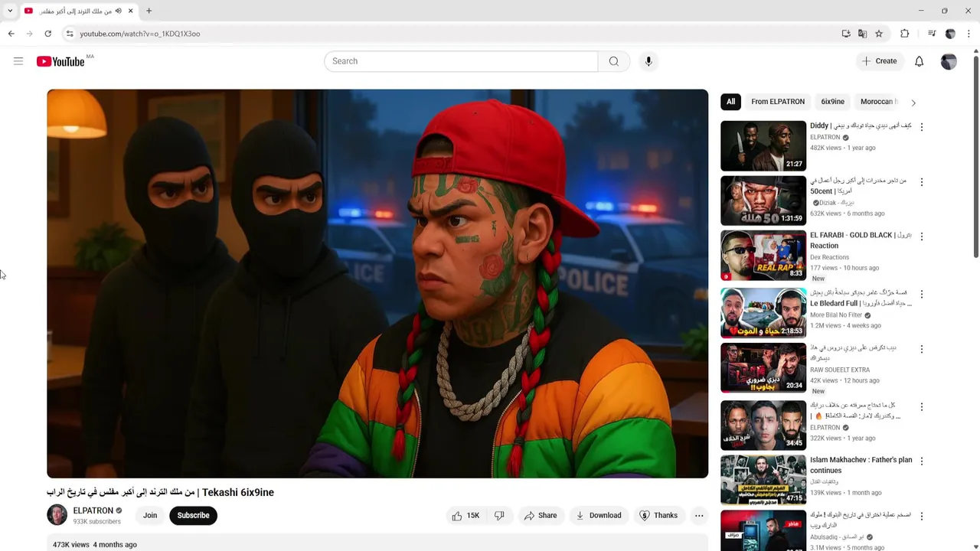The image size is (980, 551).
Task: View site information icon in address bar
Action: [70, 34]
